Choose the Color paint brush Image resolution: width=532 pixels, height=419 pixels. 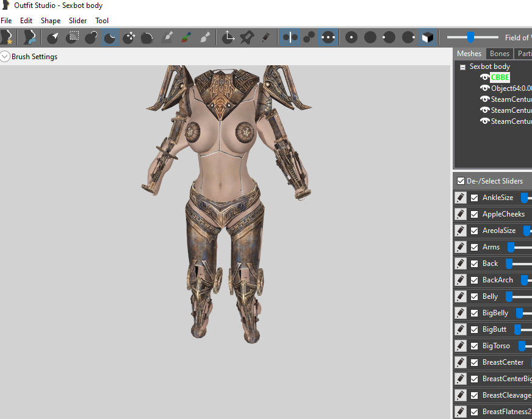(186, 37)
